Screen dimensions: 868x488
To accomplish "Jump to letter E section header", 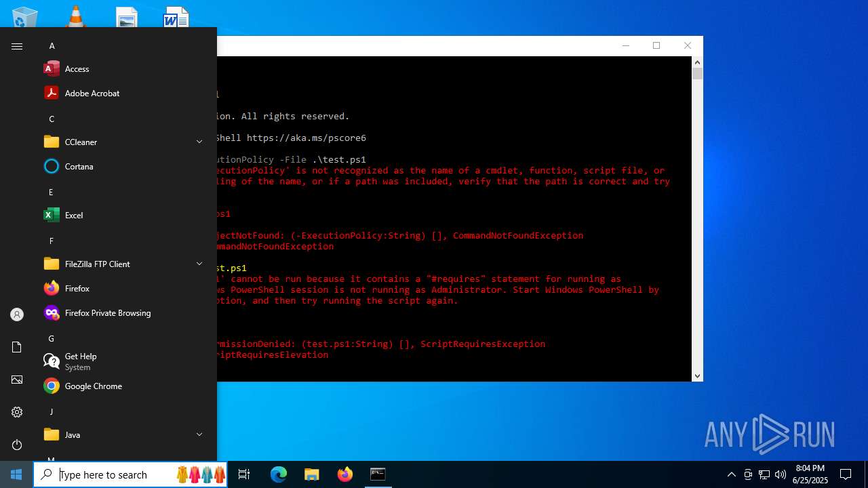I will point(52,192).
